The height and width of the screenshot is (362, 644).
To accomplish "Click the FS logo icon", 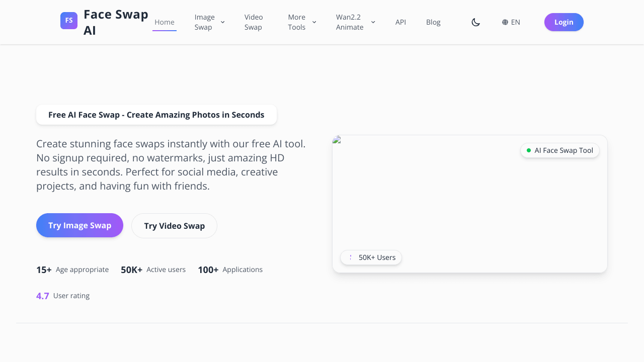I will (x=69, y=21).
